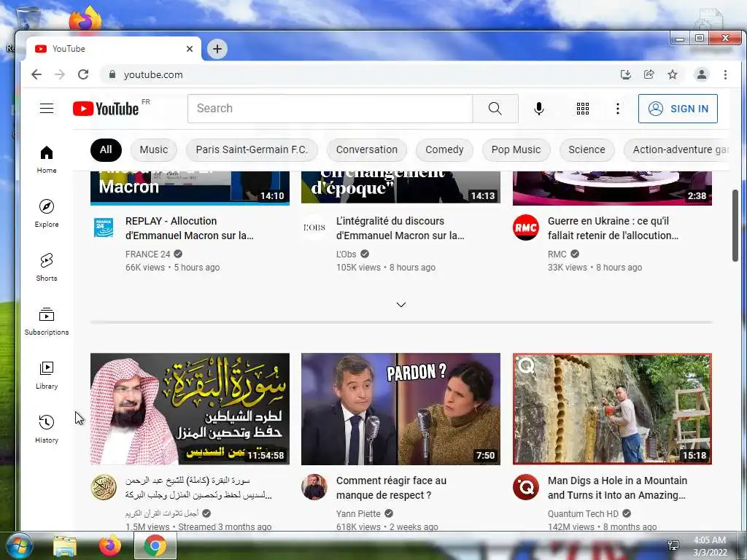Click Yann Piette channel avatar
This screenshot has height=560, width=747.
(314, 487)
